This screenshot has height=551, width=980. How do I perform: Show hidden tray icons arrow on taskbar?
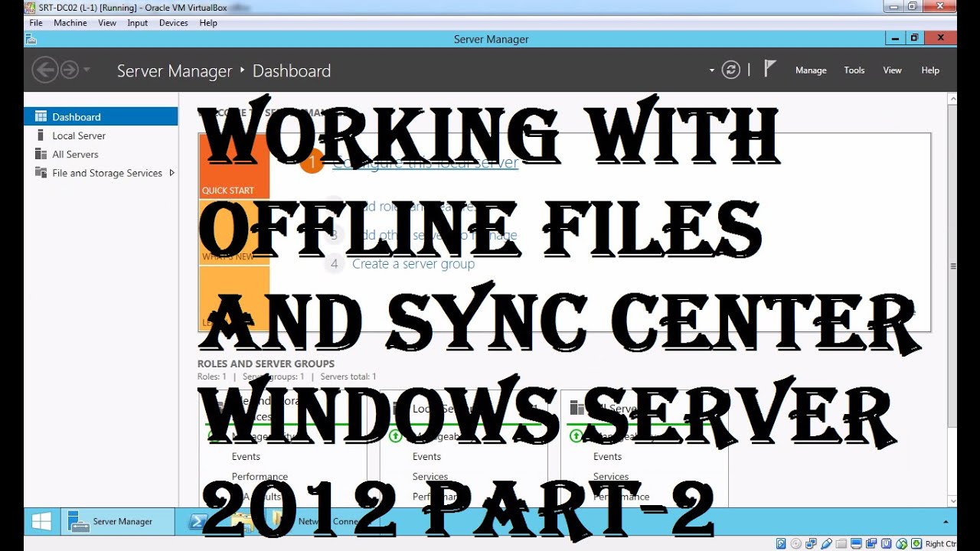945,522
